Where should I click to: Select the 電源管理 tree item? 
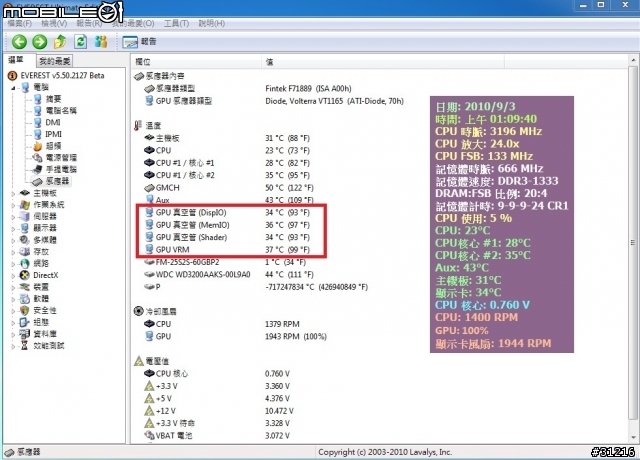pyautogui.click(x=61, y=158)
